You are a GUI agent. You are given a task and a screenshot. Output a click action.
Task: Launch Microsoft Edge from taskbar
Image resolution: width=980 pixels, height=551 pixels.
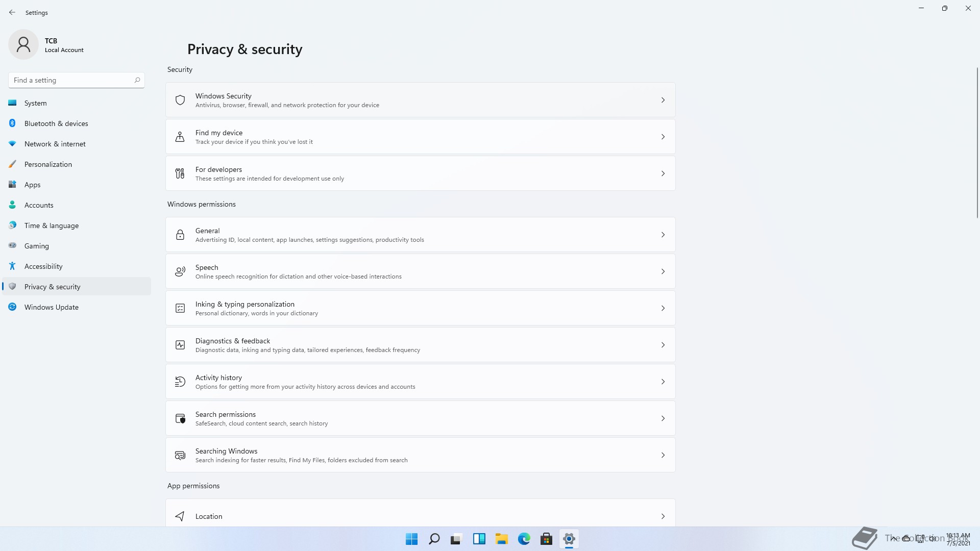[524, 539]
